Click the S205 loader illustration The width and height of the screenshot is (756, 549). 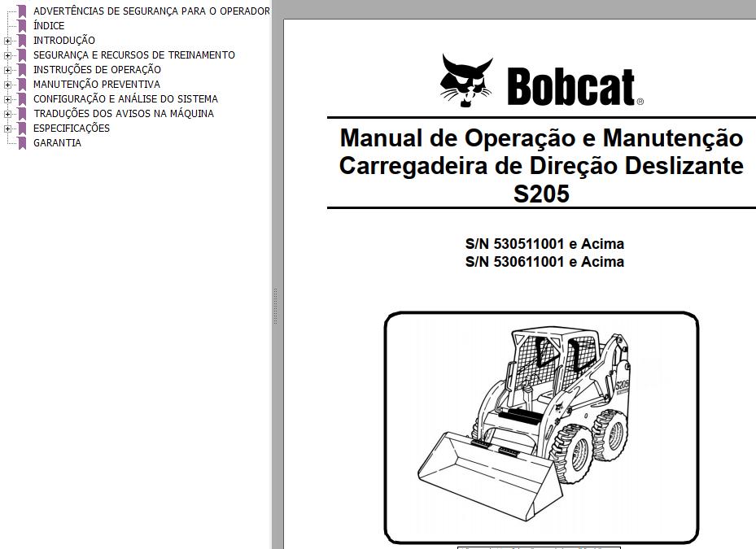coord(541,428)
